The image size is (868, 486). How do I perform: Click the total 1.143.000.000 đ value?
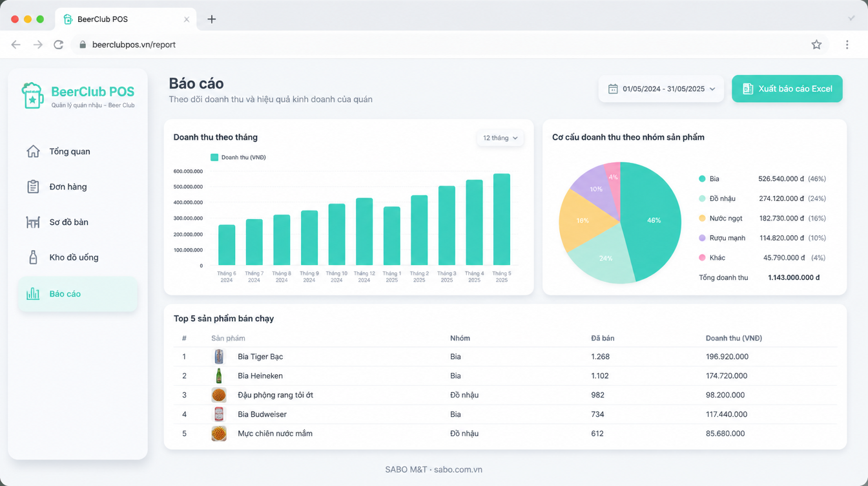point(794,277)
